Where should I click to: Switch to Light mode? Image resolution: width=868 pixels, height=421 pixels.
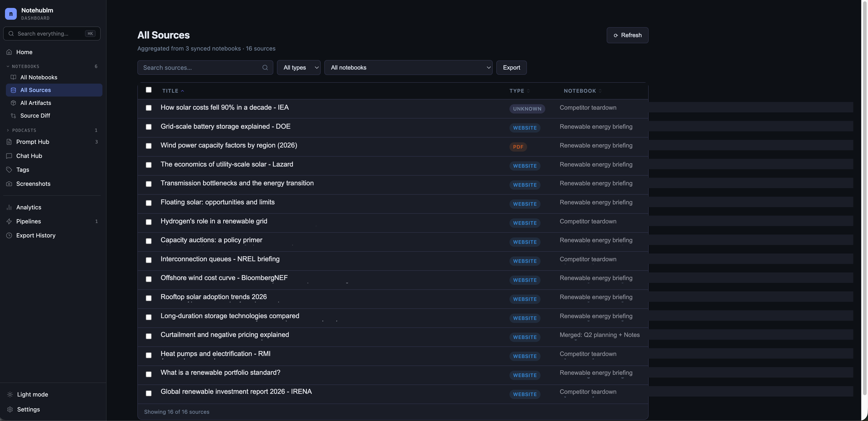point(32,394)
